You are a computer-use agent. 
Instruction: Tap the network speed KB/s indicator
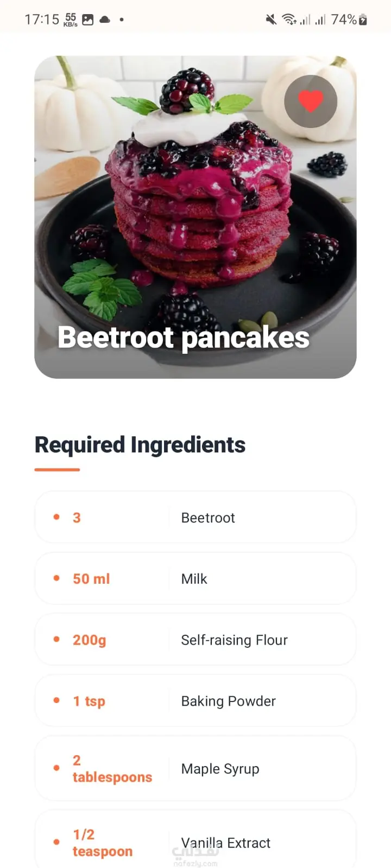point(71,20)
